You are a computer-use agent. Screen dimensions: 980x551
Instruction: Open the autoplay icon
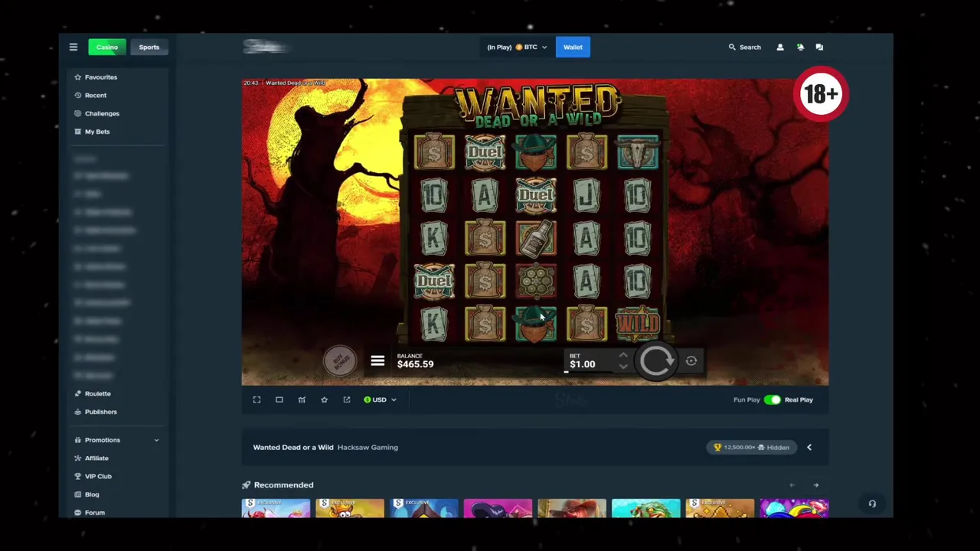tap(691, 361)
